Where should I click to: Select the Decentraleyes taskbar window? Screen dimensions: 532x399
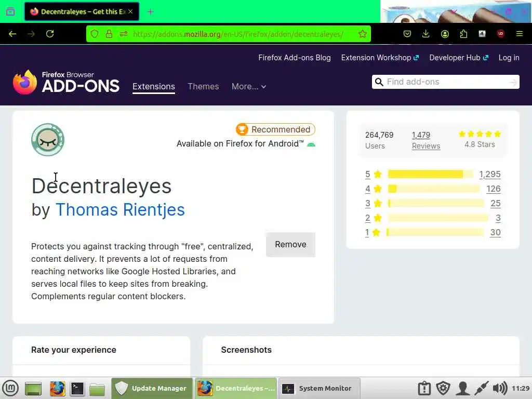coord(236,388)
